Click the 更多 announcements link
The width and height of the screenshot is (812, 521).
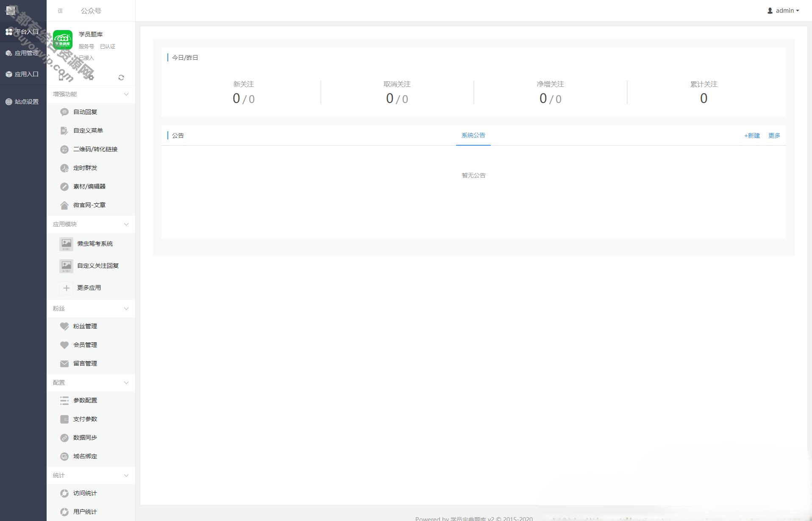pos(774,136)
